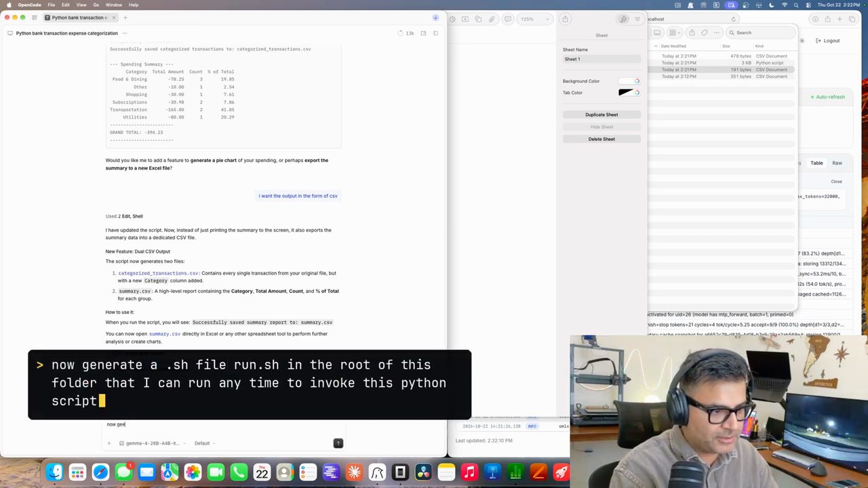The height and width of the screenshot is (488, 868).
Task: Reload the localhost browser page
Action: [x=733, y=19]
